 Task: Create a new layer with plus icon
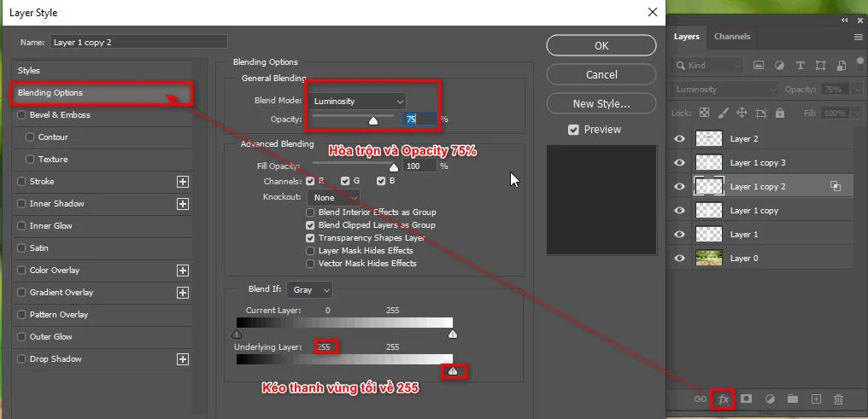[x=816, y=399]
